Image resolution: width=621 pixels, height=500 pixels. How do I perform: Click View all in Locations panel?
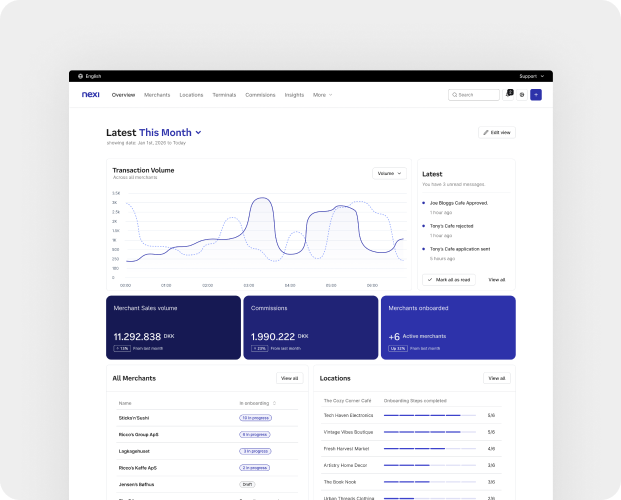tap(496, 378)
